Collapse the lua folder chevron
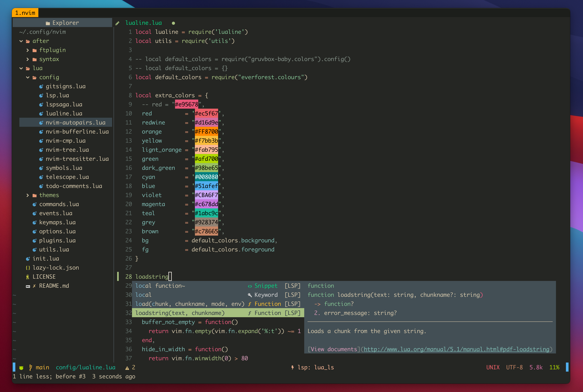 [x=21, y=68]
